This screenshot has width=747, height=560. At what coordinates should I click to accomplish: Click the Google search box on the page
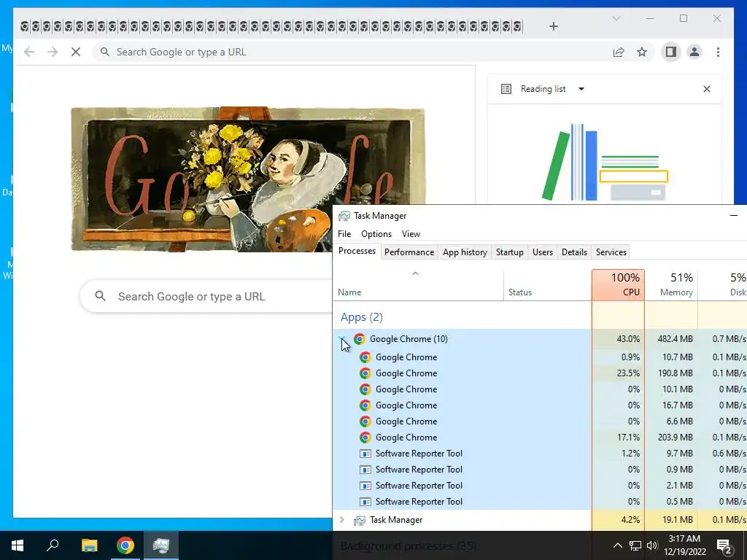[206, 296]
